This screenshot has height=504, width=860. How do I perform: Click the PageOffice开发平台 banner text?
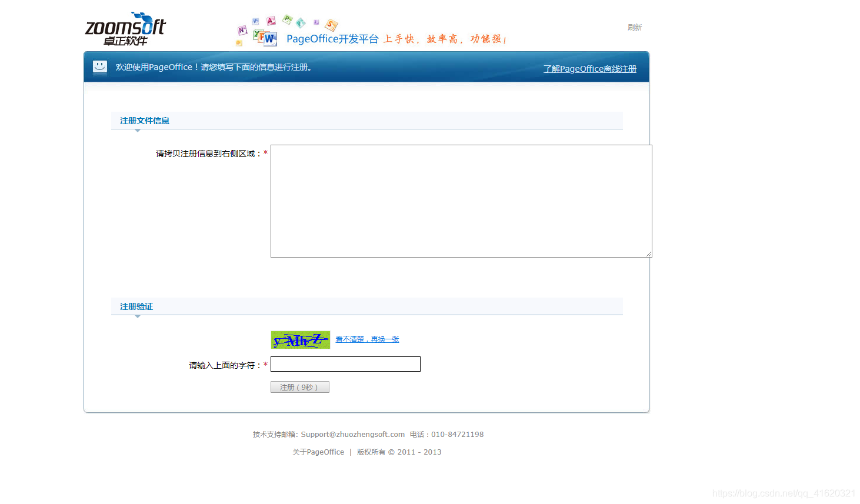point(332,39)
